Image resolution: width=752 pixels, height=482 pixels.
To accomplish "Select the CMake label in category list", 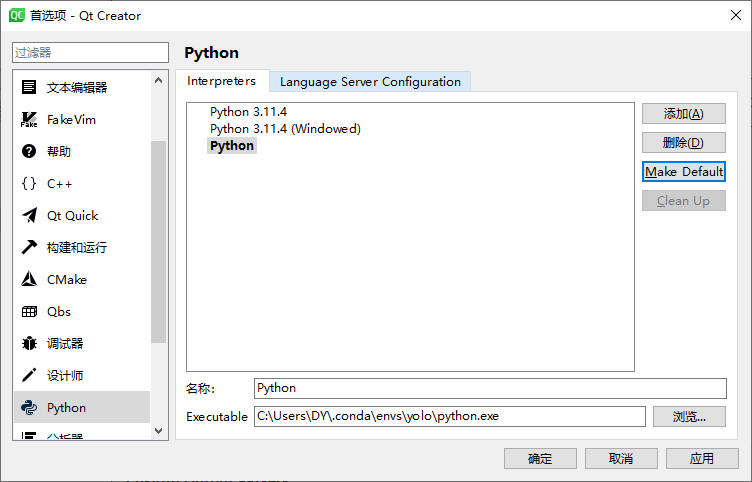I will [x=67, y=280].
